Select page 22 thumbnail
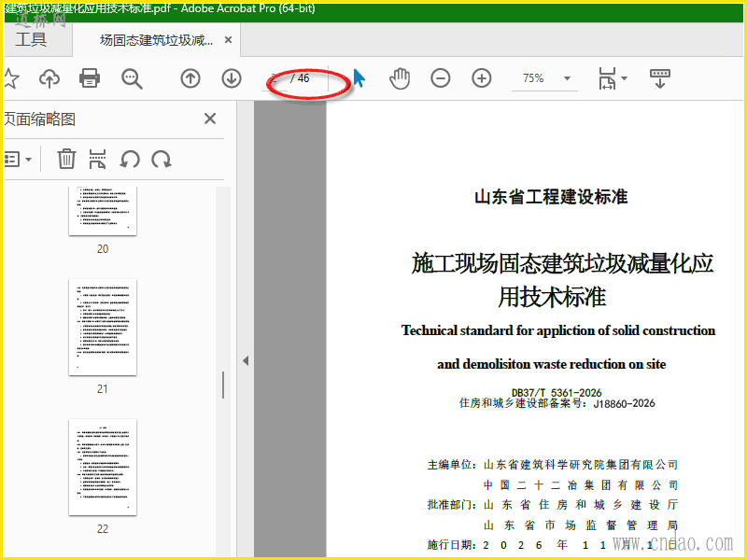Image resolution: width=747 pixels, height=560 pixels. pos(103,468)
